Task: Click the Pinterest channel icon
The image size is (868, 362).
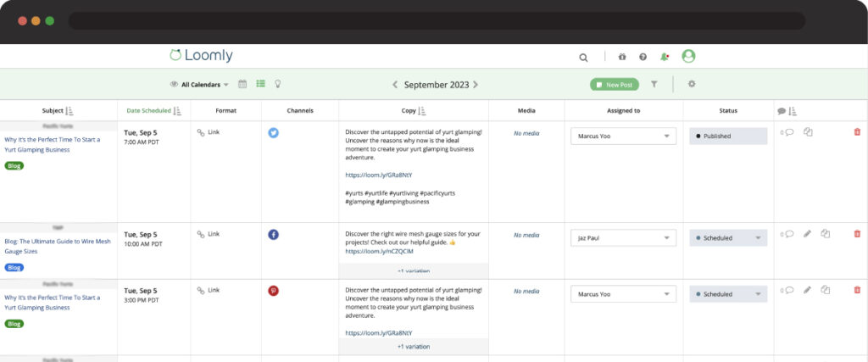Action: (273, 291)
